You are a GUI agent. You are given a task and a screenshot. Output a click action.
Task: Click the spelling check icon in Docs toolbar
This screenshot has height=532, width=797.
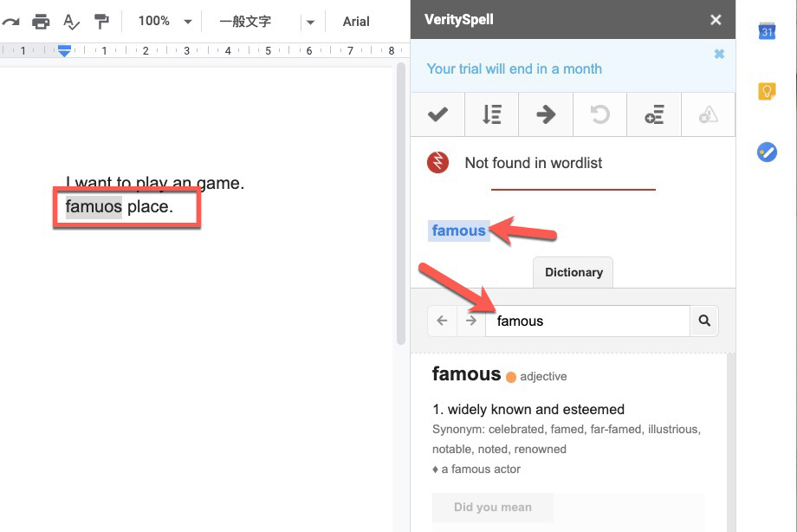point(71,21)
